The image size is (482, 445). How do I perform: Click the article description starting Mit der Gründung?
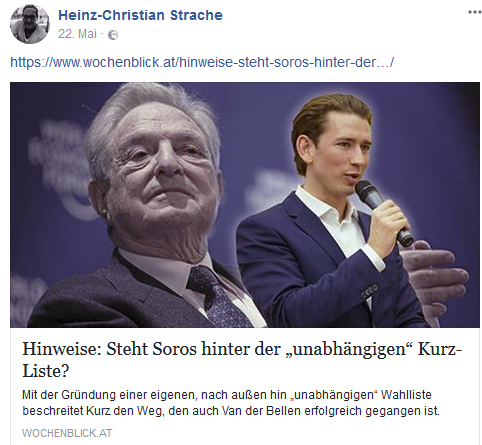pos(231,403)
